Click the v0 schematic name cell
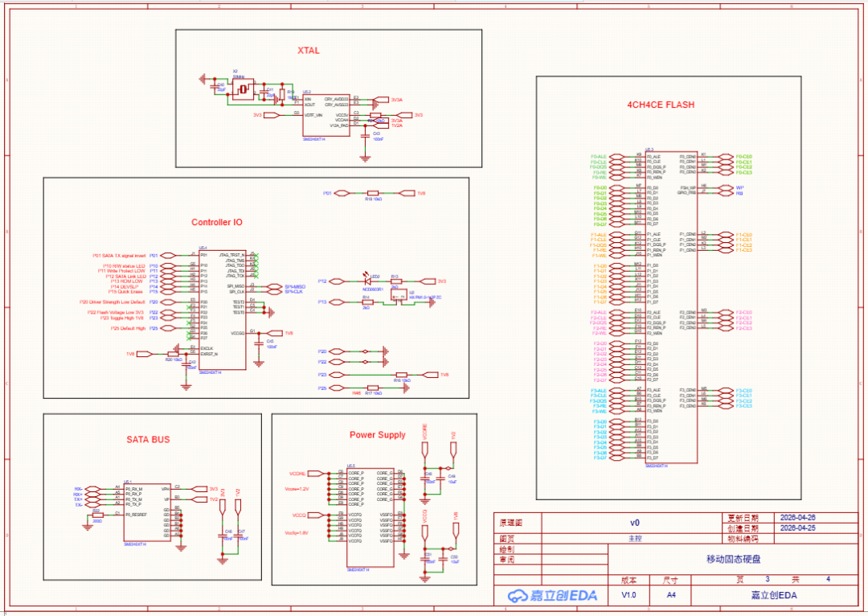 634,523
